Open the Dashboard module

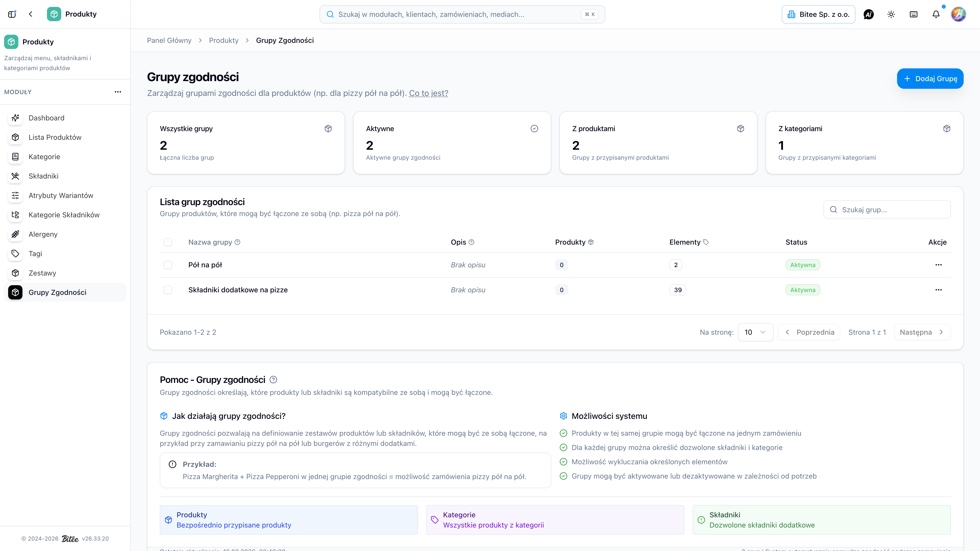point(65,118)
